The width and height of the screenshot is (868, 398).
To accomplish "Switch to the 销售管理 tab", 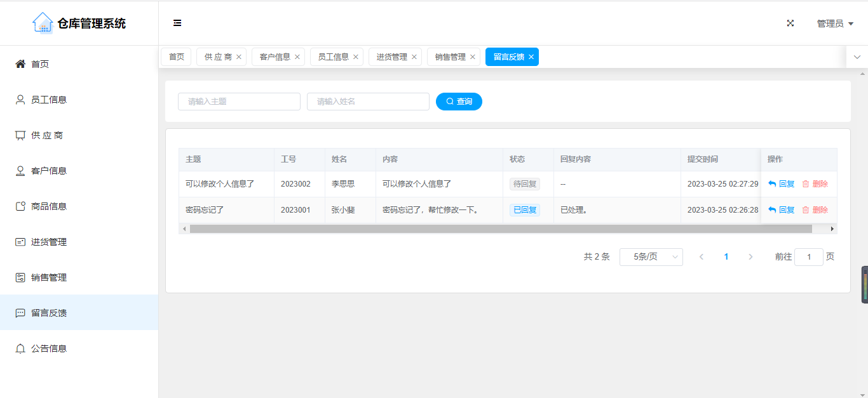I will coord(450,57).
